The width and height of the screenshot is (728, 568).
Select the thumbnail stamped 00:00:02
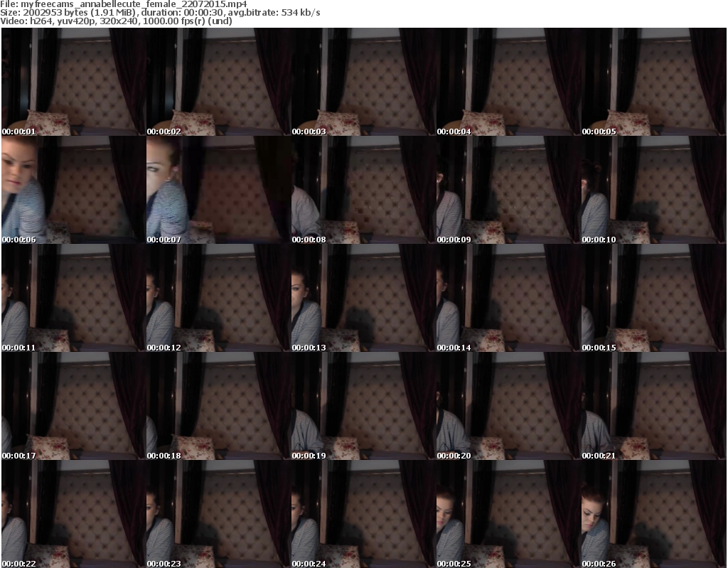219,82
